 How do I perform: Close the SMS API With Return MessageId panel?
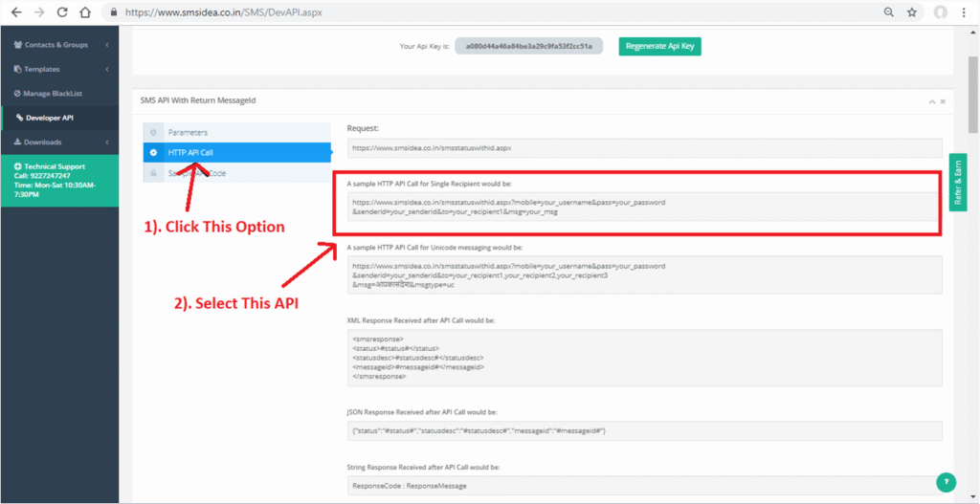(x=943, y=100)
